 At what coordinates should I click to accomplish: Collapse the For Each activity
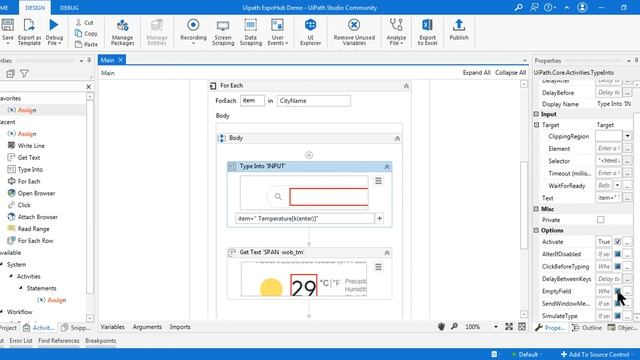(406, 86)
